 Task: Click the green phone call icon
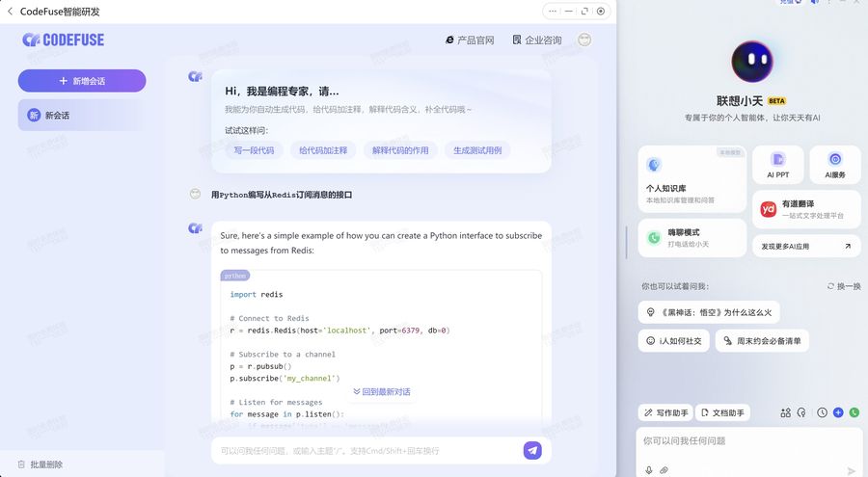[854, 412]
